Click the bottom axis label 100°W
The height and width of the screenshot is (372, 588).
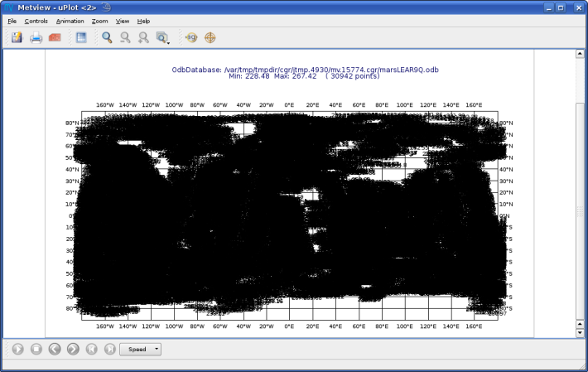[174, 326]
